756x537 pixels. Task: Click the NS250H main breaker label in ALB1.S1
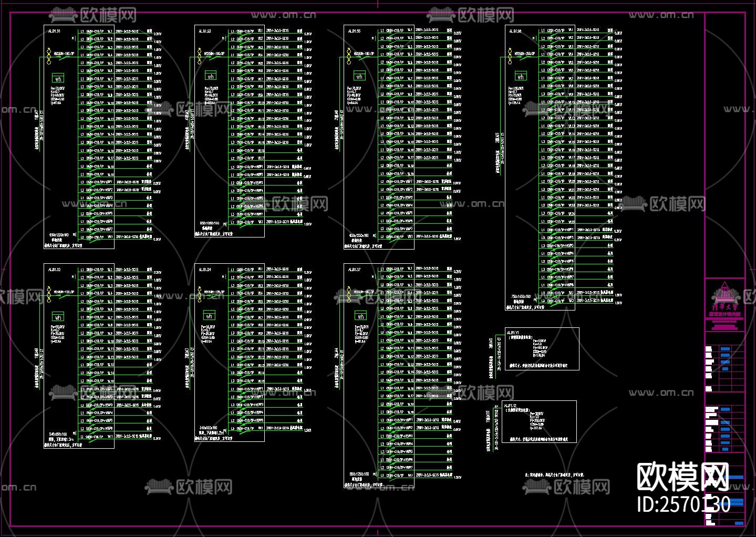(x=65, y=54)
